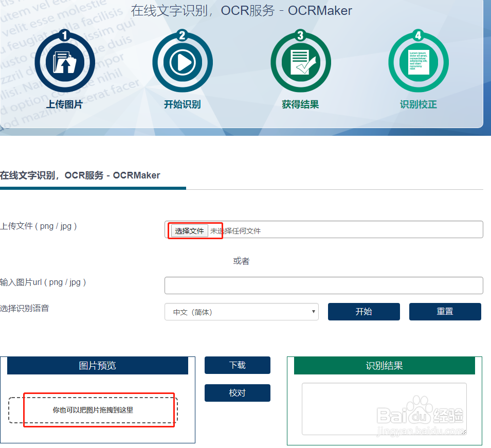The image size is (491, 448).
Task: Click the drag image drop zone
Action: coord(93,410)
